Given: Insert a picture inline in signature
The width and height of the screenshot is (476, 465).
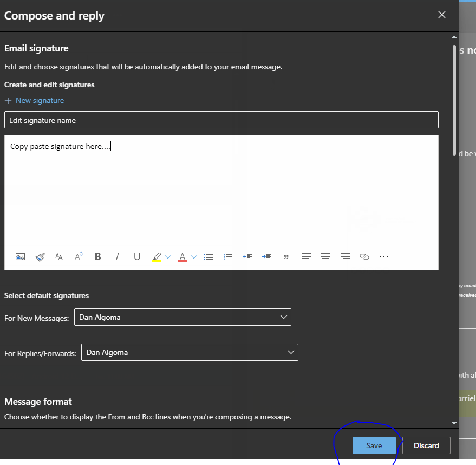Looking at the screenshot, I should [20, 257].
